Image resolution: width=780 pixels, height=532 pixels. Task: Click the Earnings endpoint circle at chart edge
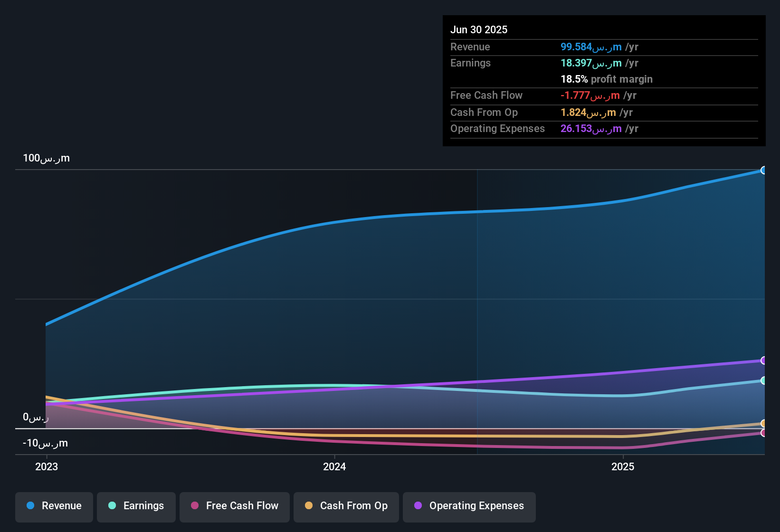tap(764, 380)
